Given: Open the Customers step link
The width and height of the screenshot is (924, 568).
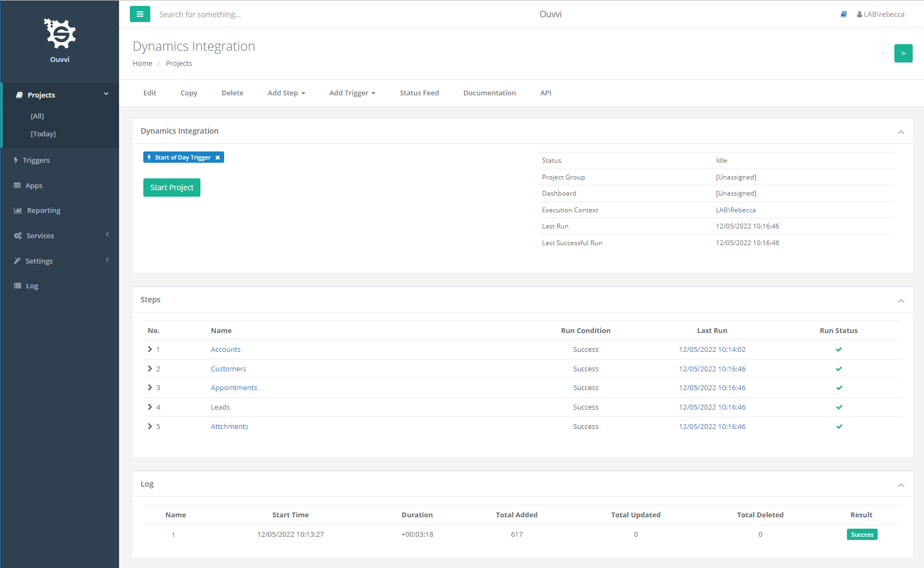Looking at the screenshot, I should click(228, 369).
